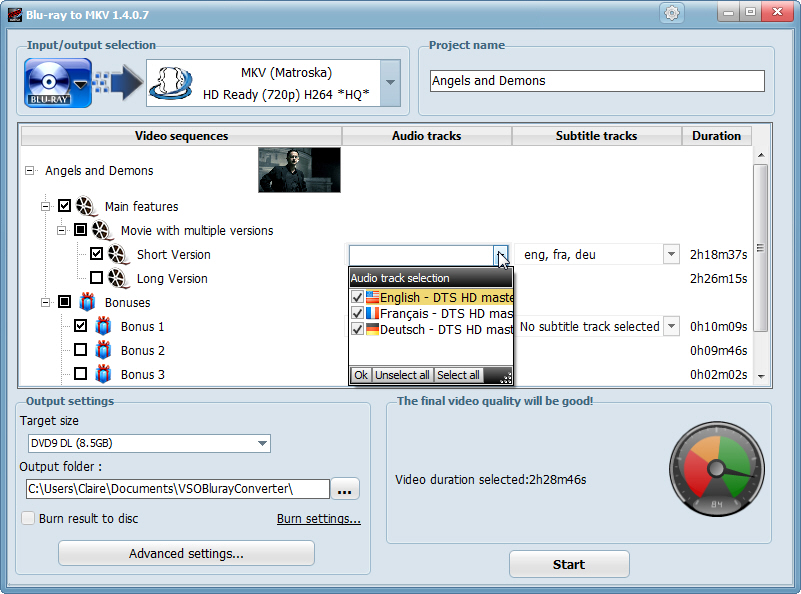Click the Project name text field
The width and height of the screenshot is (801, 594).
(597, 81)
